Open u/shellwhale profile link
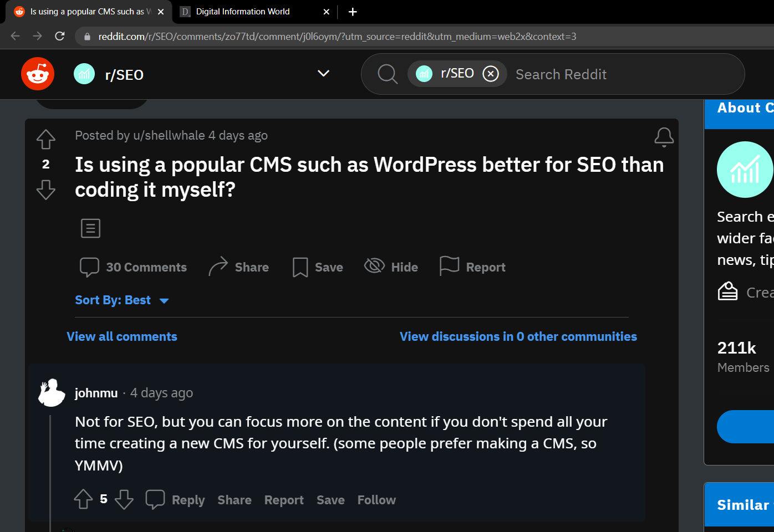 point(169,135)
